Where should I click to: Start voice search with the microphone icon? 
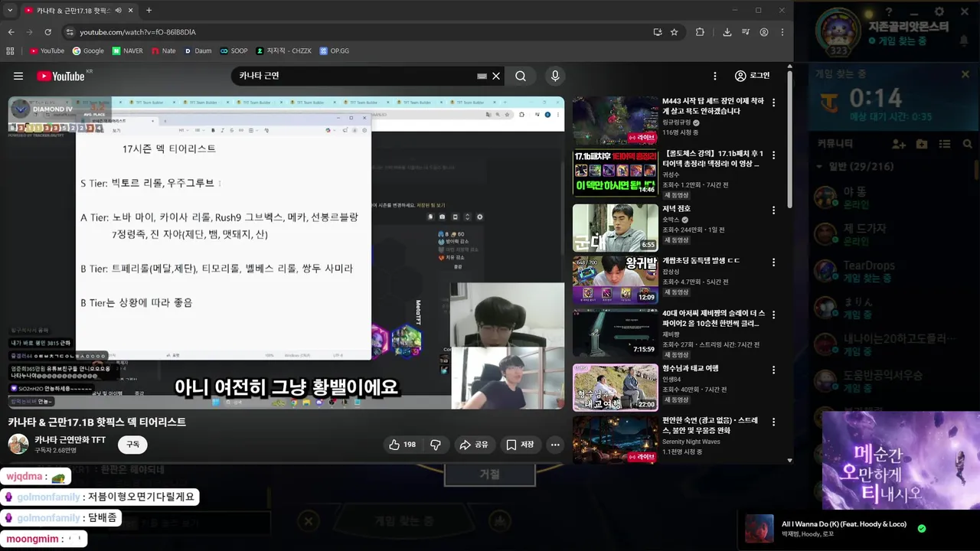pyautogui.click(x=555, y=76)
